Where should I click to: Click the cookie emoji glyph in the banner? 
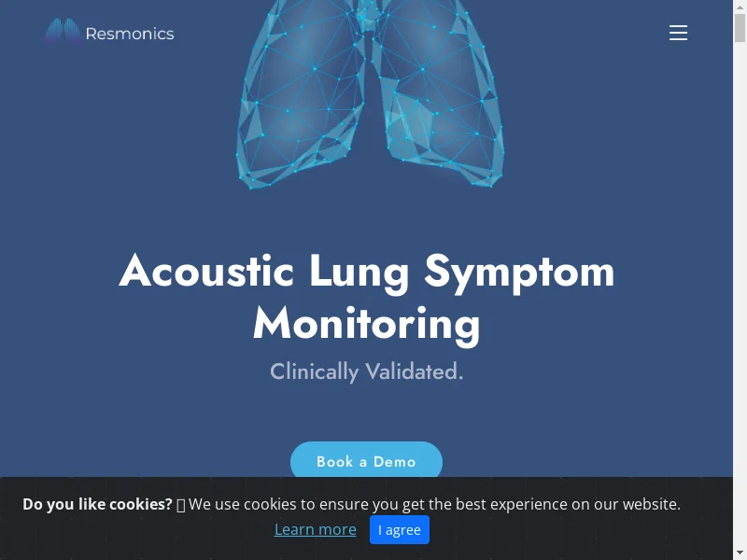(180, 505)
